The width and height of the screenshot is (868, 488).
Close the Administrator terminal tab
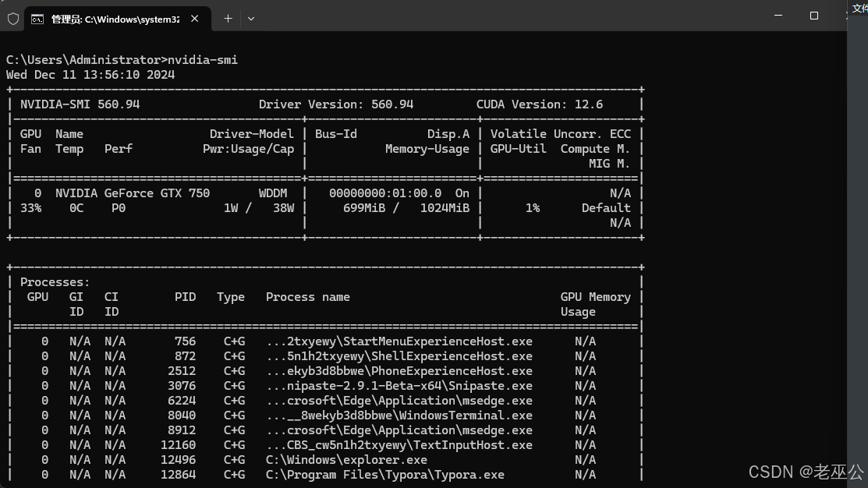[x=195, y=19]
